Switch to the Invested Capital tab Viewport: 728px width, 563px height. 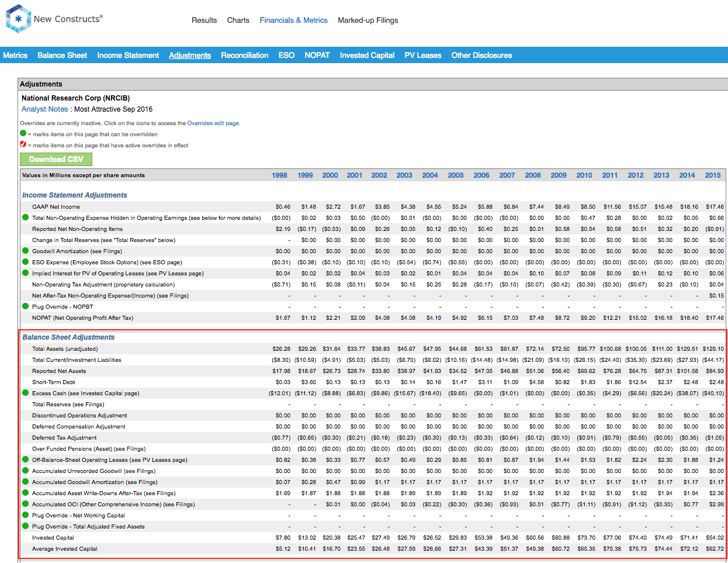tap(367, 55)
